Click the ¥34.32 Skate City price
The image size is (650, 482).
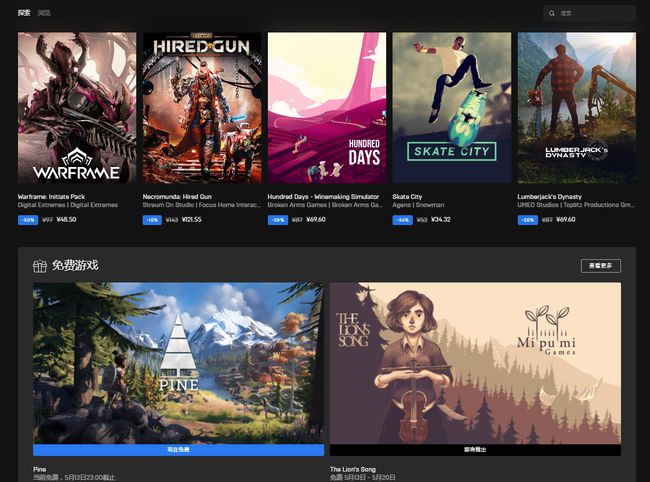coord(441,219)
